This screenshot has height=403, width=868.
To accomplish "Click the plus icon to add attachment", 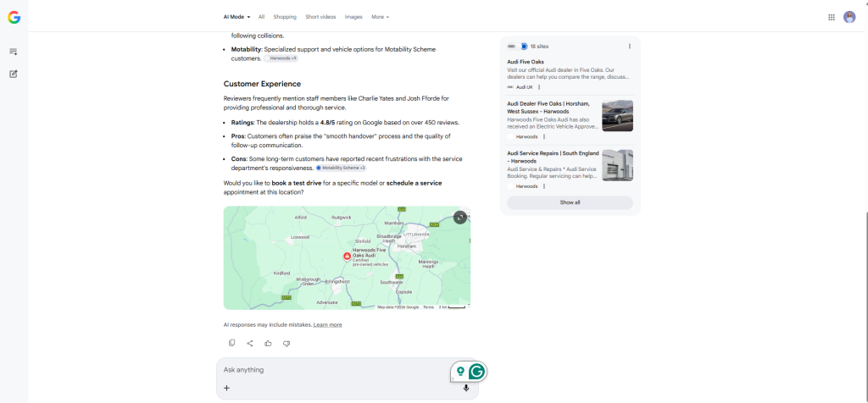I will [x=226, y=388].
